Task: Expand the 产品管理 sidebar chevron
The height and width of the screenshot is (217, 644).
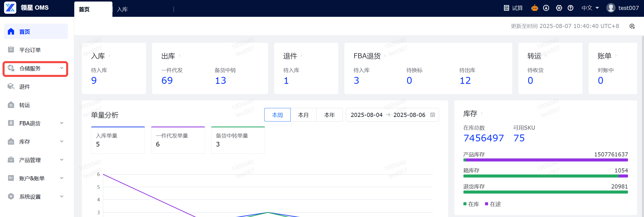Action: tap(62, 160)
